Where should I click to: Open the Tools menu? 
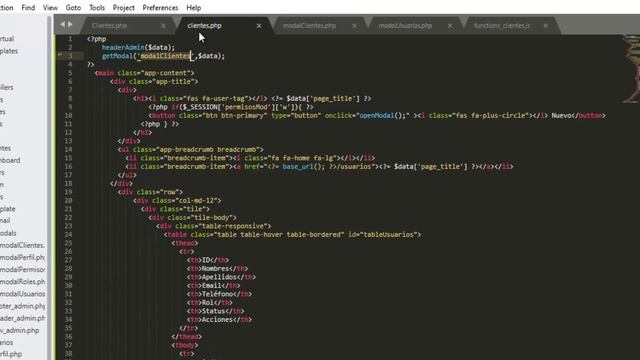[97, 7]
